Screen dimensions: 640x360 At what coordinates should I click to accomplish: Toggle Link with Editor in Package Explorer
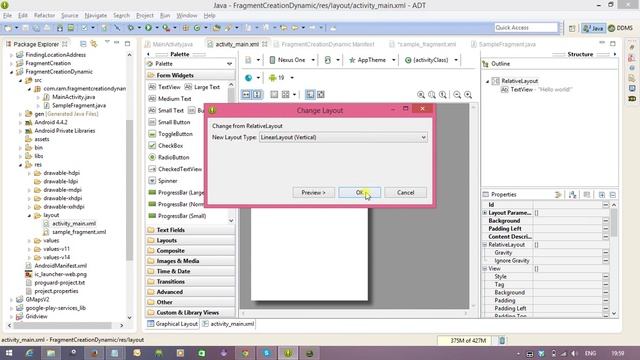(94, 44)
